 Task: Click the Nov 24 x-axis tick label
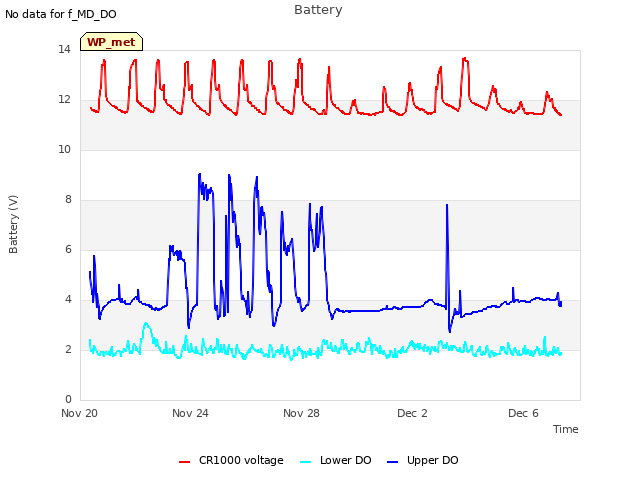point(190,413)
